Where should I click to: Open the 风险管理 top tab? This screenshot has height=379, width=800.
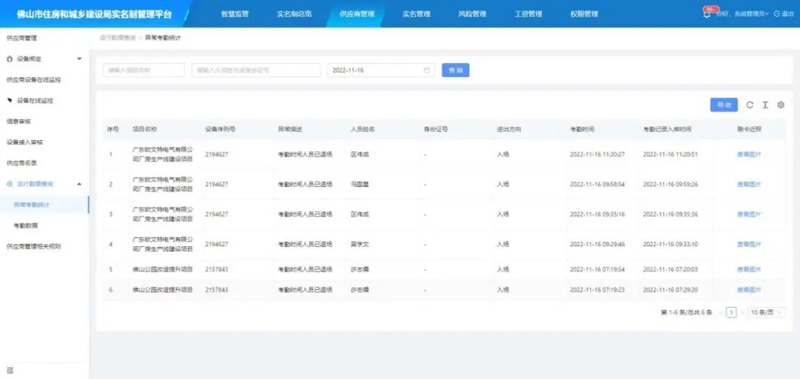472,14
